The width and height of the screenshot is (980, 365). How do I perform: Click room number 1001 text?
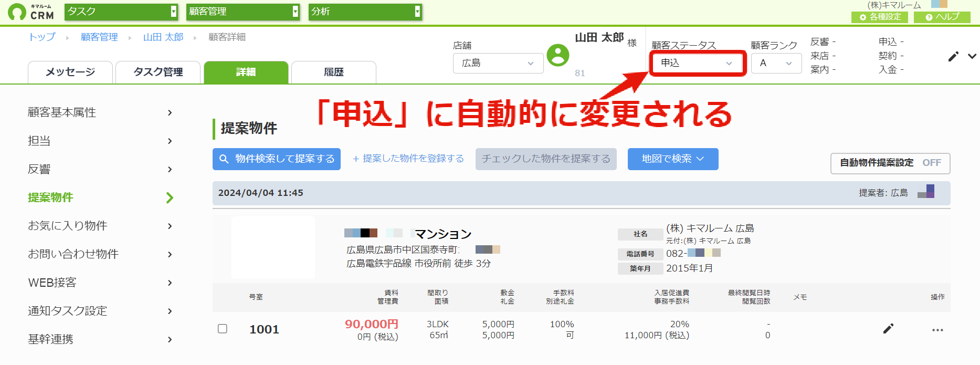point(264,329)
